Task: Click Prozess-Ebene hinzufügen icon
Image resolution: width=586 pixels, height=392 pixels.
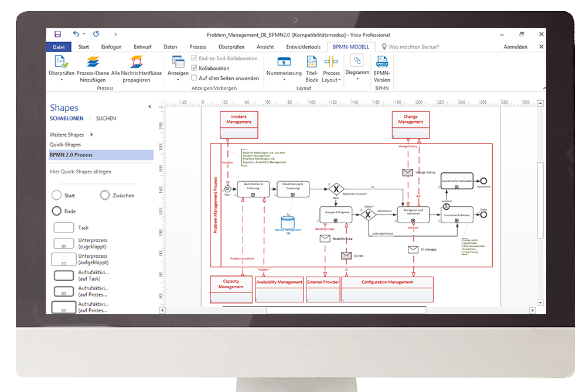Action: (93, 62)
